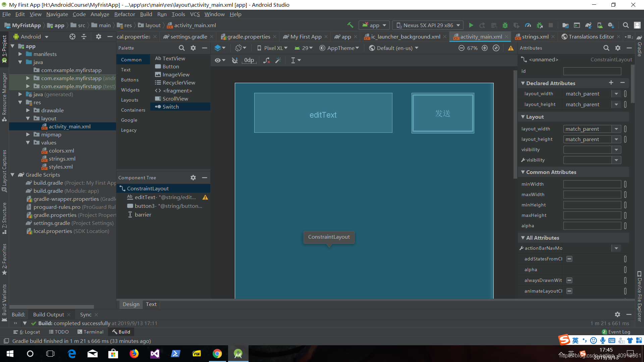
Task: Click the 发送 button in design preview
Action: (443, 113)
